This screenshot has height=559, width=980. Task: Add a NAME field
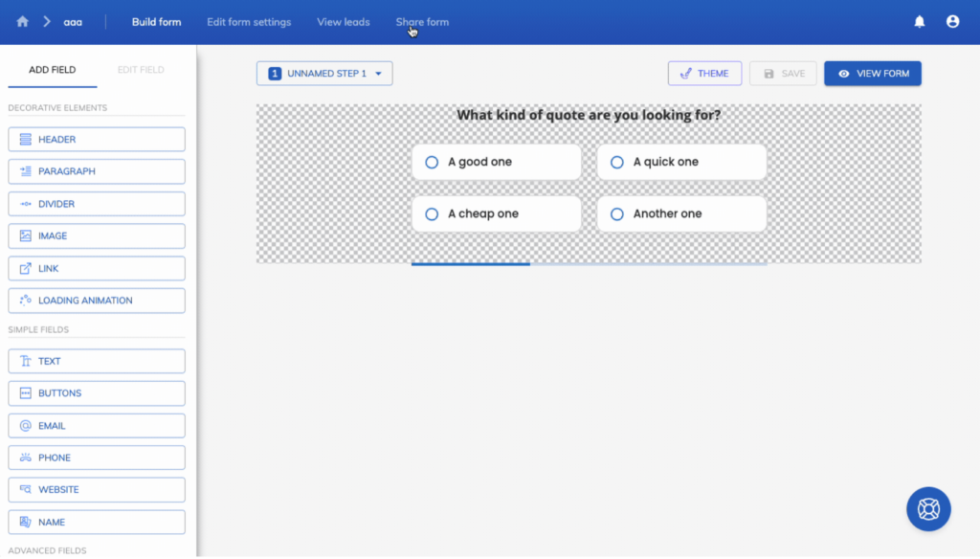click(x=97, y=522)
